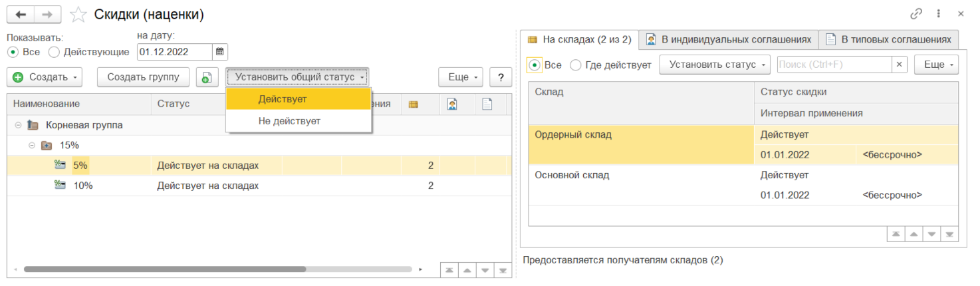Select 'Все' radio under Показывать

pyautogui.click(x=12, y=51)
